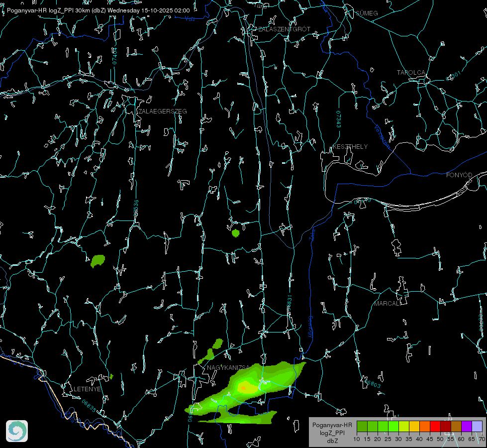Screen dimensions: 487x448
Task: Pick the 60–65 dBZ purple swatch
Action: click(467, 426)
